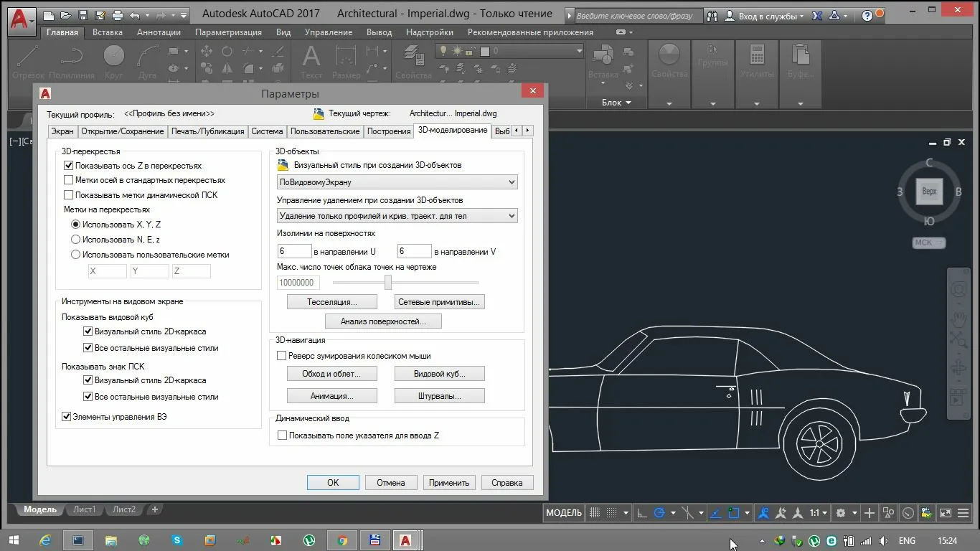The image size is (980, 551).
Task: Open the AutoCAD application menu logo button
Action: pos(19,18)
